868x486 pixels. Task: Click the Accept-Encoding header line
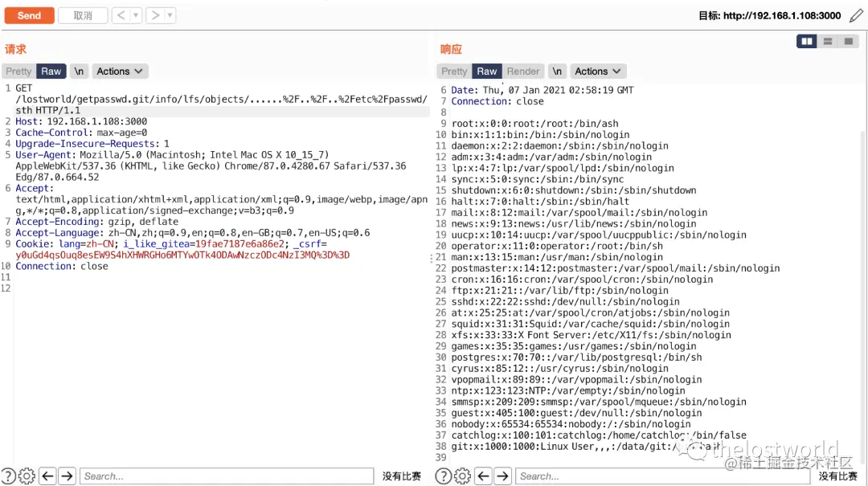97,222
